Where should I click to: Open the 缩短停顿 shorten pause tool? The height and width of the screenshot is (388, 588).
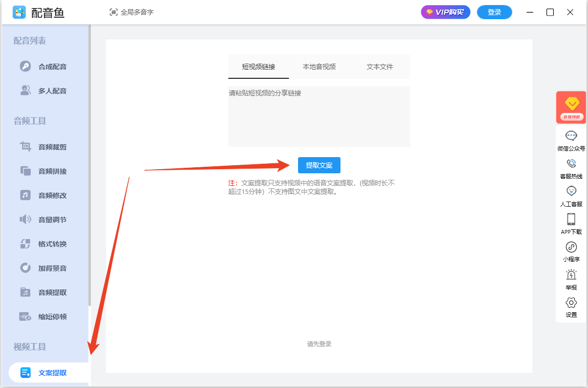[43, 317]
